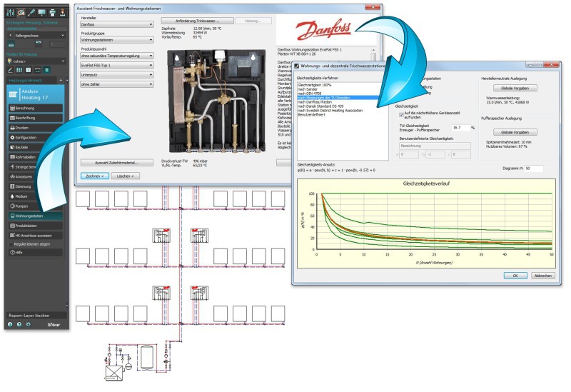571x392 pixels.
Task: Click OK in the Wohnungsstationen dialog
Action: (515, 276)
